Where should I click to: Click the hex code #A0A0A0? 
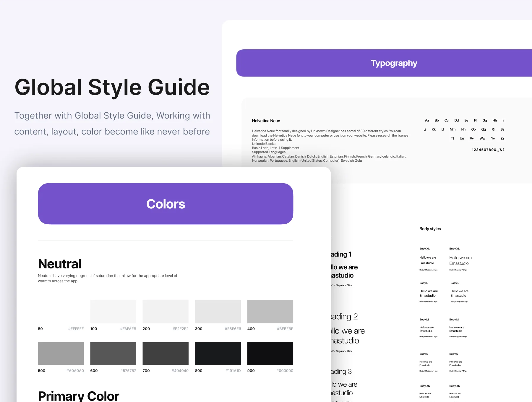pos(75,371)
